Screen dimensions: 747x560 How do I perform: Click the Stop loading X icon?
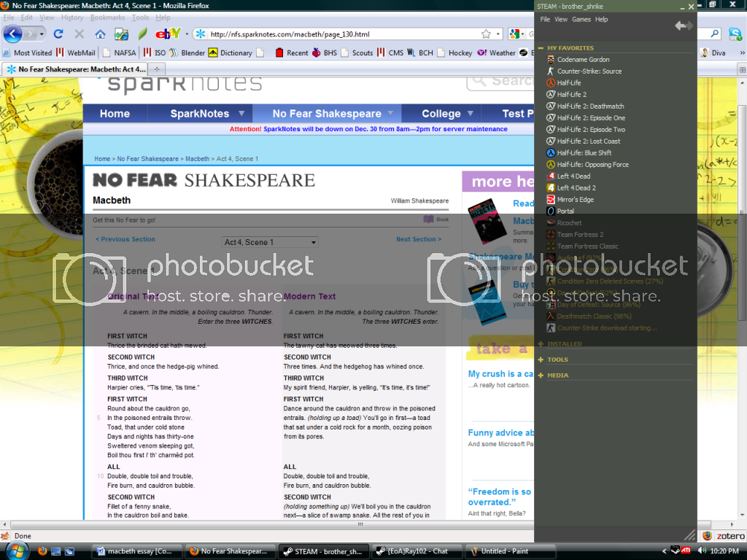79,34
